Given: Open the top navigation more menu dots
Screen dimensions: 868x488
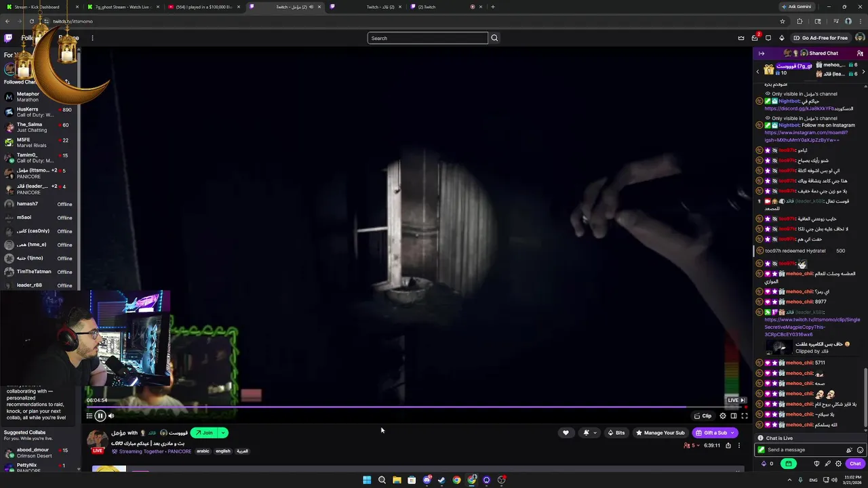Looking at the screenshot, I should 92,38.
